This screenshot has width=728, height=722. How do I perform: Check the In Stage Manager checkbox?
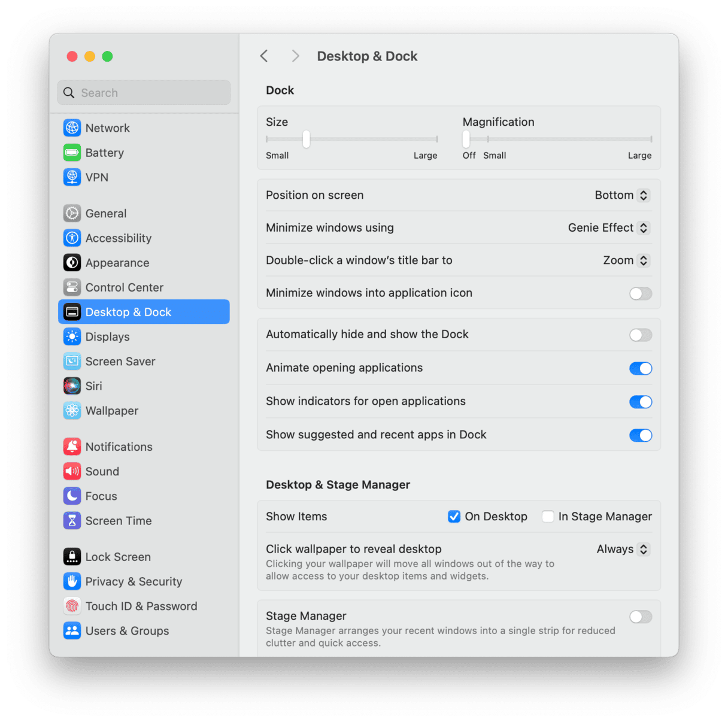coord(548,517)
